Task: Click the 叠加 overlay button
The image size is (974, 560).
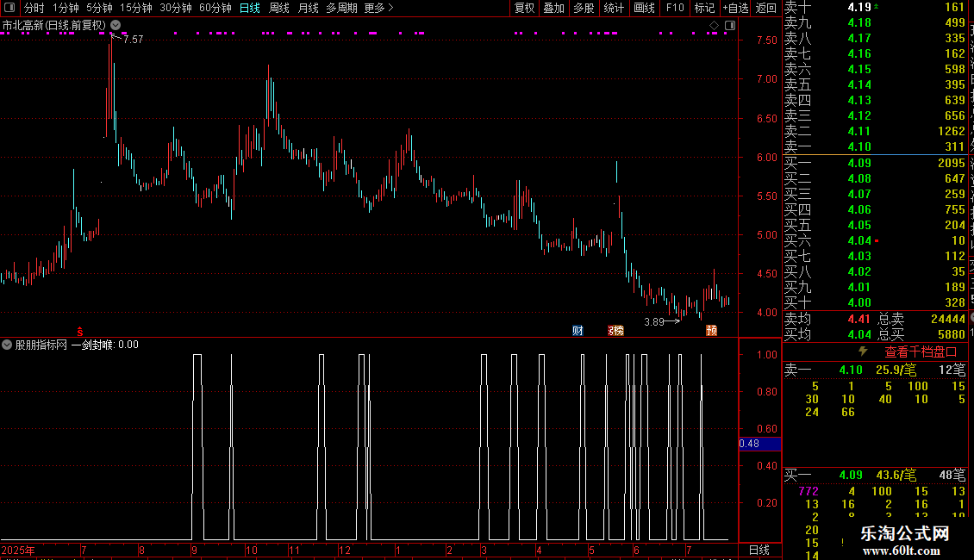Action: pos(553,8)
